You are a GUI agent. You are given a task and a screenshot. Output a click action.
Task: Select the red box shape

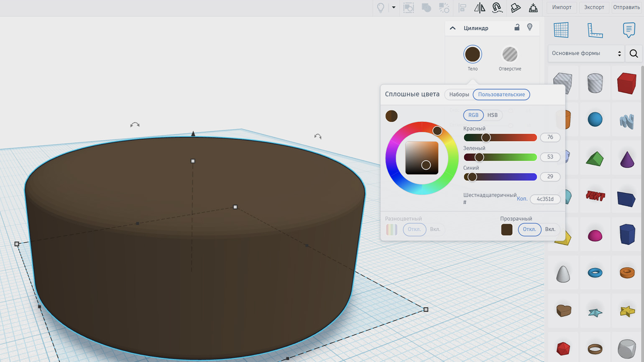(x=626, y=83)
